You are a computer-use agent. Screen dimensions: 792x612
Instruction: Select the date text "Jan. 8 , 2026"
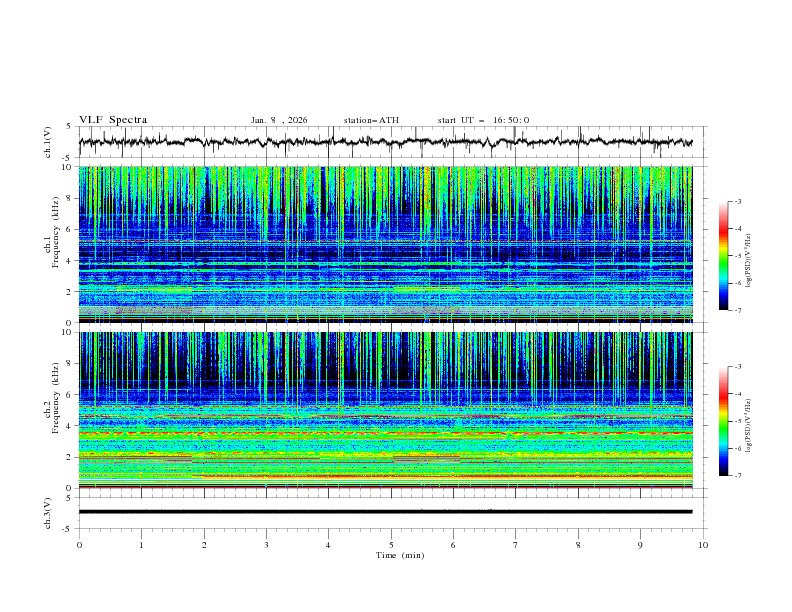tap(279, 120)
